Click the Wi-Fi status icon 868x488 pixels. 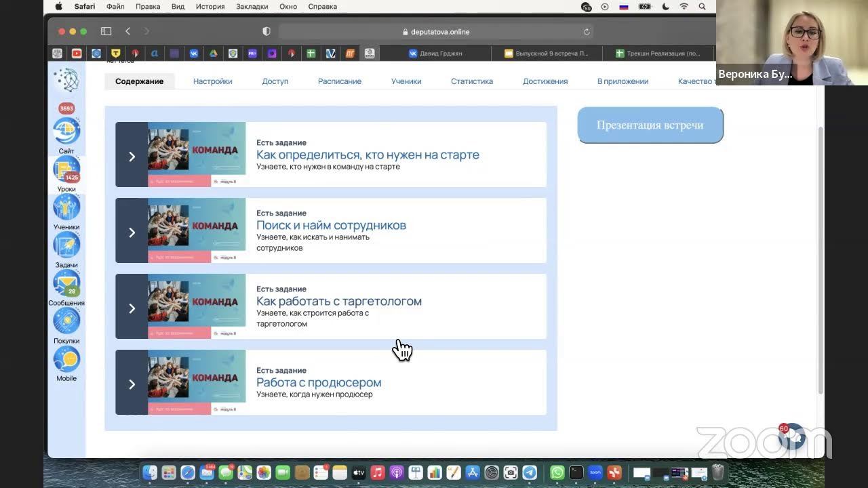(684, 7)
